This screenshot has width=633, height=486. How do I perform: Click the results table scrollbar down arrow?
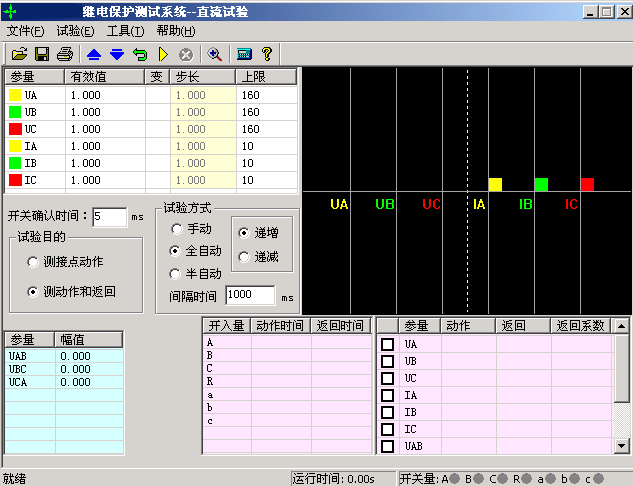(x=623, y=446)
